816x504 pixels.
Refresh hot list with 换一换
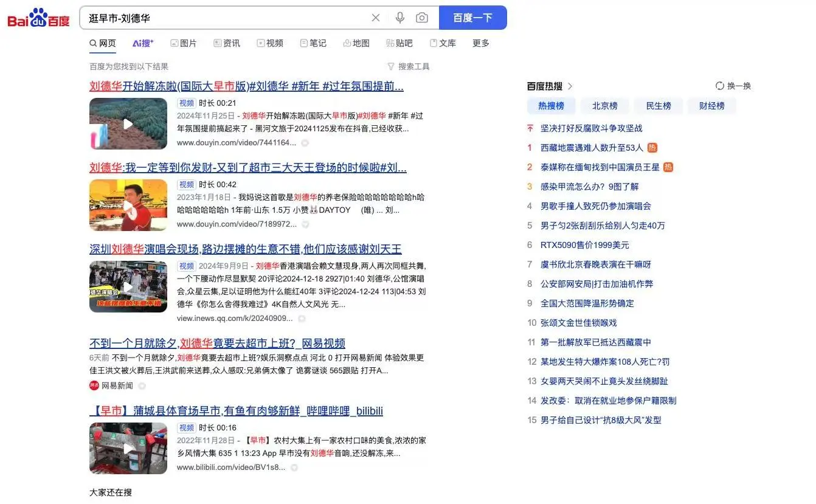[x=733, y=86]
